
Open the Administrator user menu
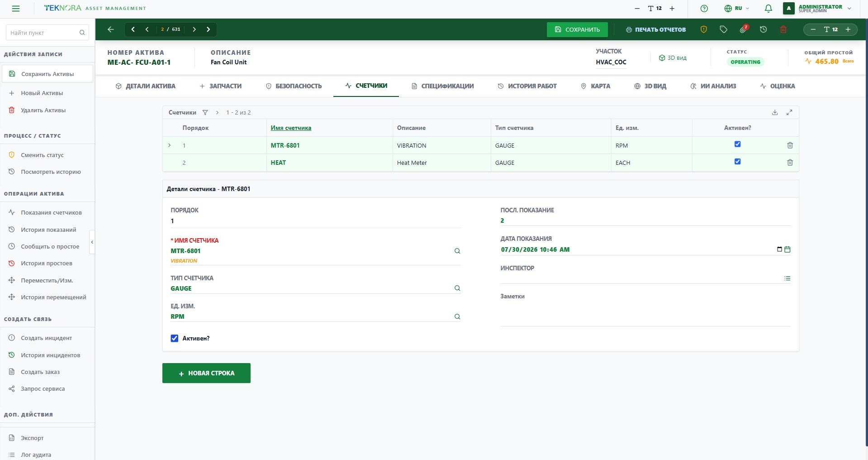point(818,9)
